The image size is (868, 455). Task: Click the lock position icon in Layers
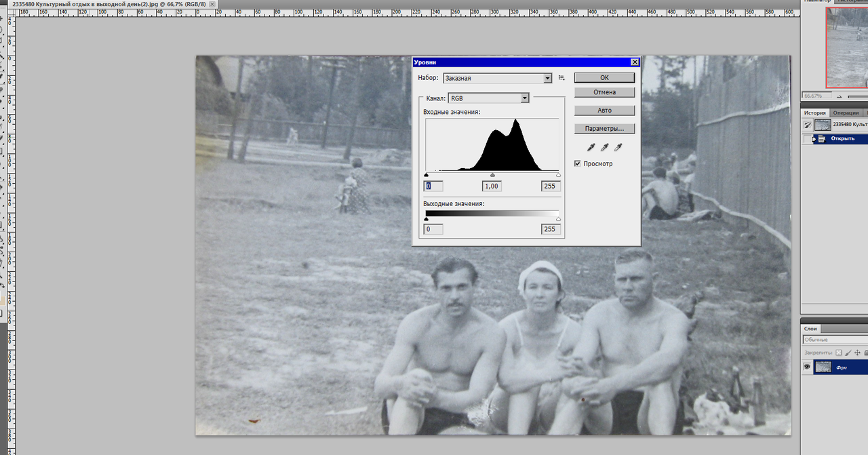point(856,353)
